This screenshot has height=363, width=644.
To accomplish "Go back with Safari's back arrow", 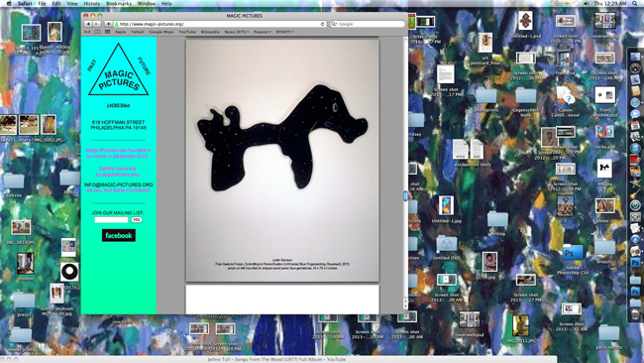I will coord(88,24).
